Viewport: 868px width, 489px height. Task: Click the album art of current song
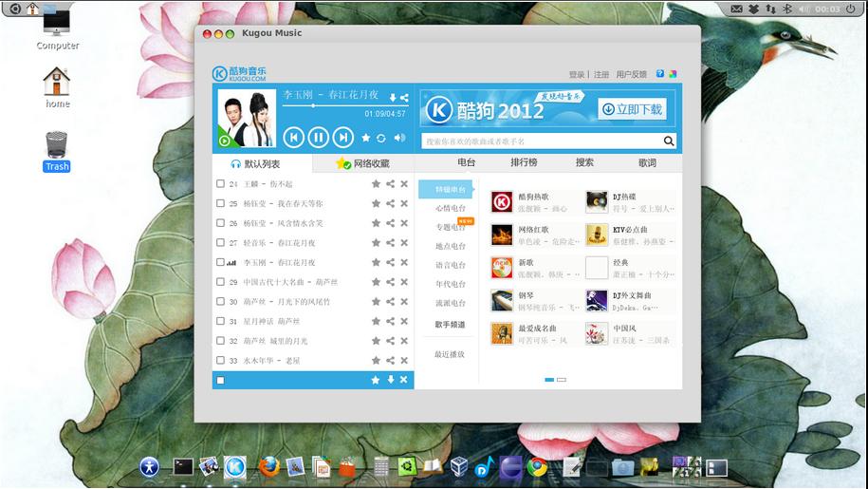tap(247, 118)
